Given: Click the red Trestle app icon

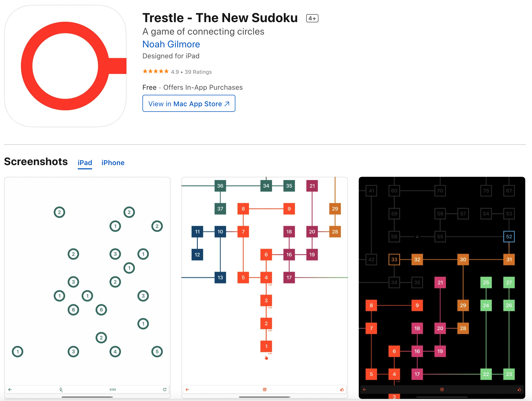Looking at the screenshot, I should (65, 66).
